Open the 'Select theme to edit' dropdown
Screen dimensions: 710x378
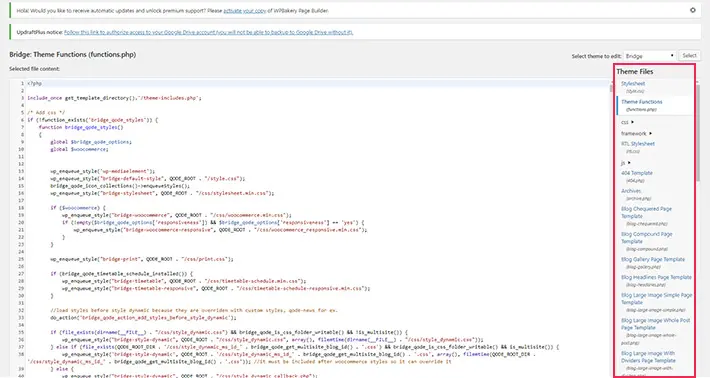(x=649, y=56)
